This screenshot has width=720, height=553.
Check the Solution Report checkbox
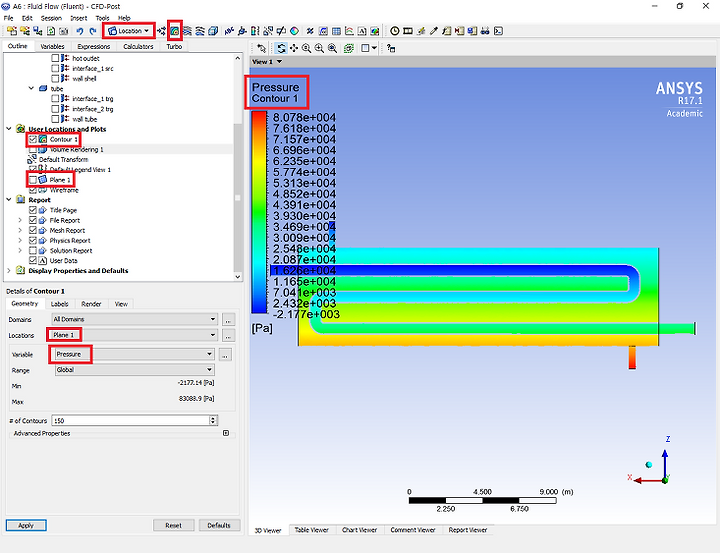[x=33, y=250]
